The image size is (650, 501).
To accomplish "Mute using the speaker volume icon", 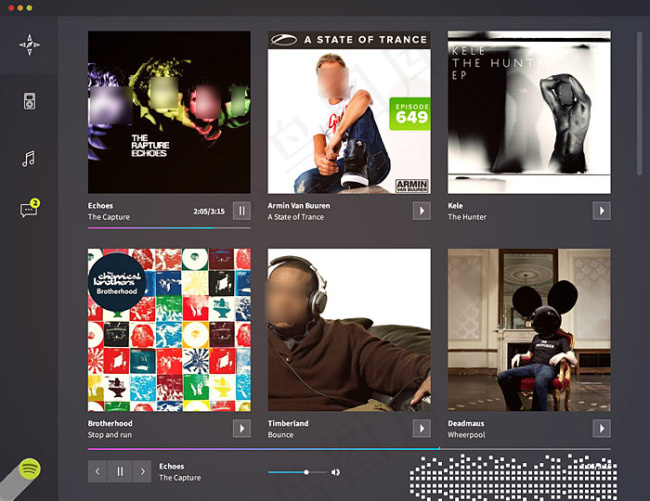I will (335, 472).
